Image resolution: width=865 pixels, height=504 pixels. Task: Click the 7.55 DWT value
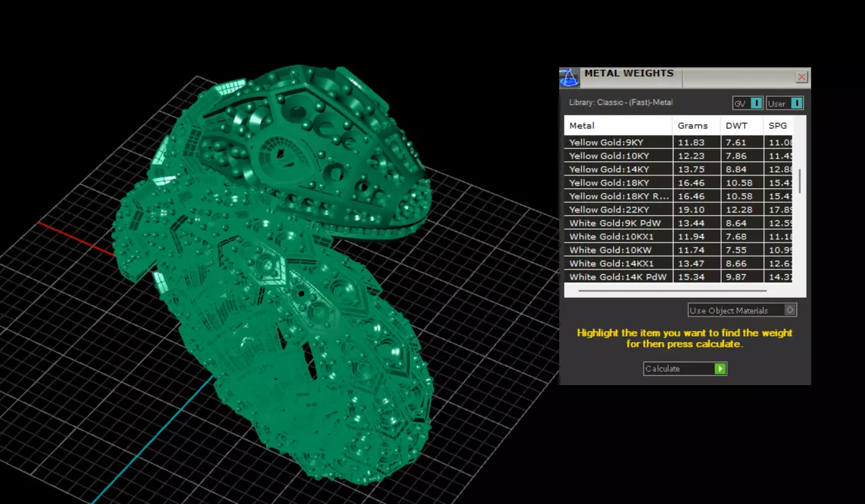point(736,250)
